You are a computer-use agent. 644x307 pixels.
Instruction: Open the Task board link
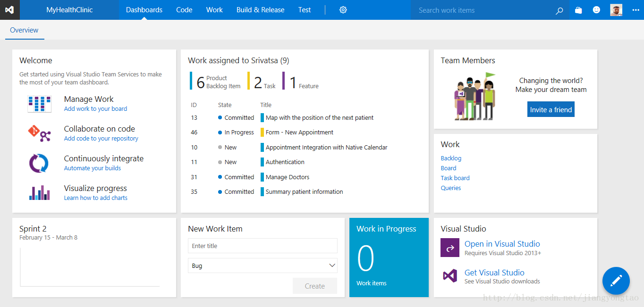pos(455,178)
